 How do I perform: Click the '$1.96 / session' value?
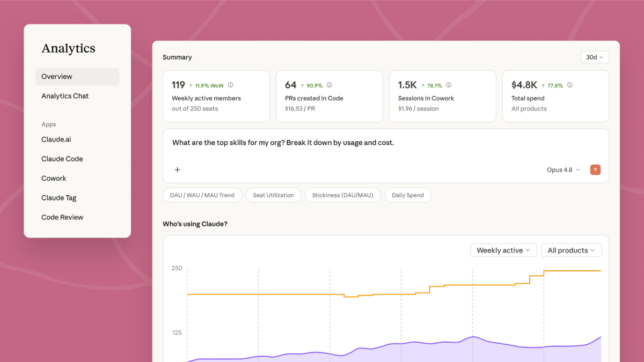tap(418, 109)
